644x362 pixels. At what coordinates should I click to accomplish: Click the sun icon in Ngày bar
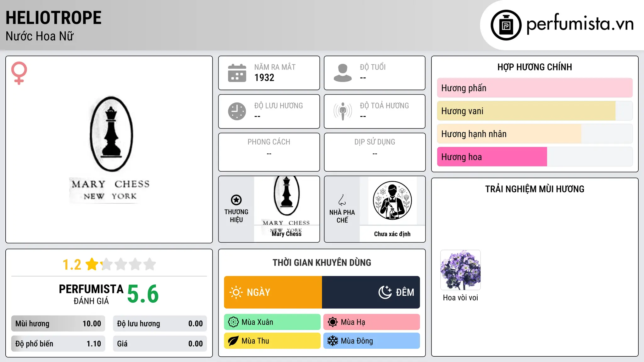tap(236, 292)
